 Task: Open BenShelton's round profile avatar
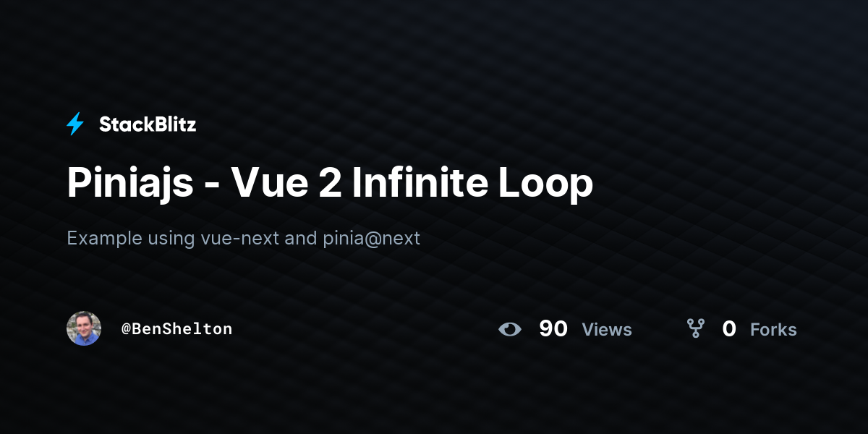(x=84, y=328)
